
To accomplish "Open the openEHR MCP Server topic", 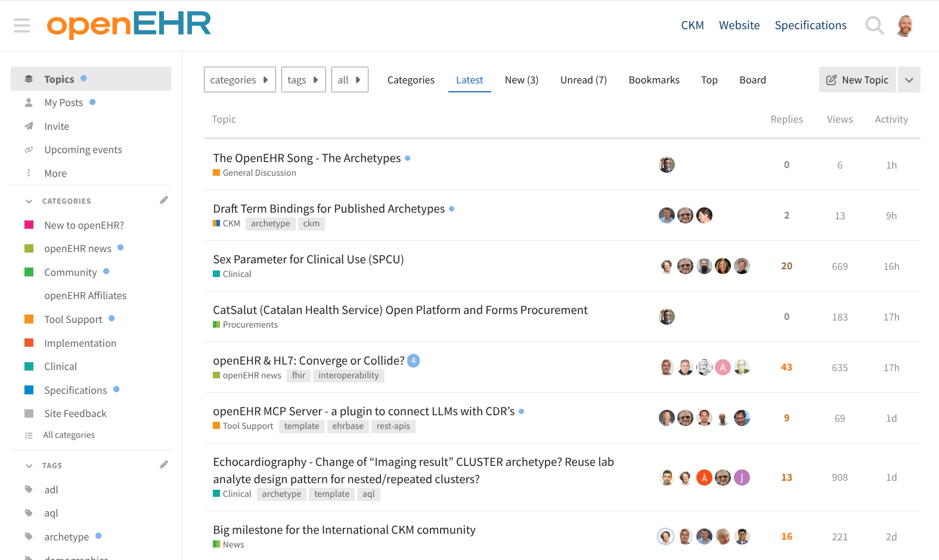I will click(x=364, y=411).
